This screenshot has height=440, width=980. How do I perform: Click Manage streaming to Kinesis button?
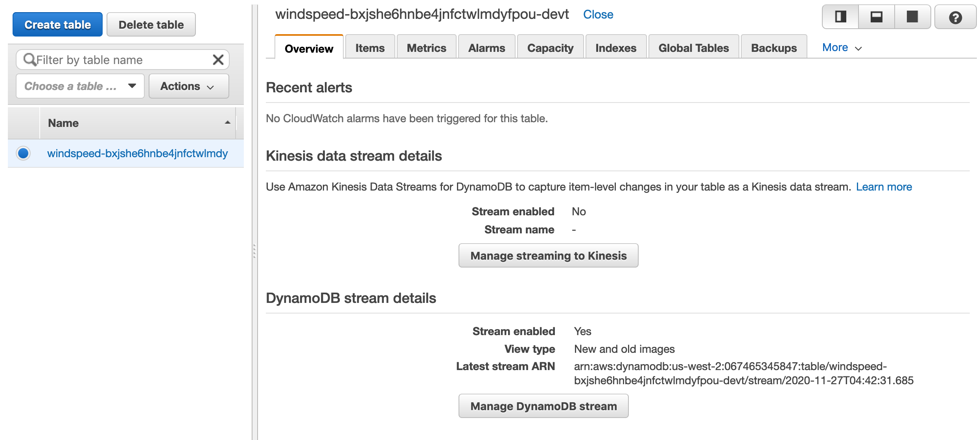[x=549, y=256]
